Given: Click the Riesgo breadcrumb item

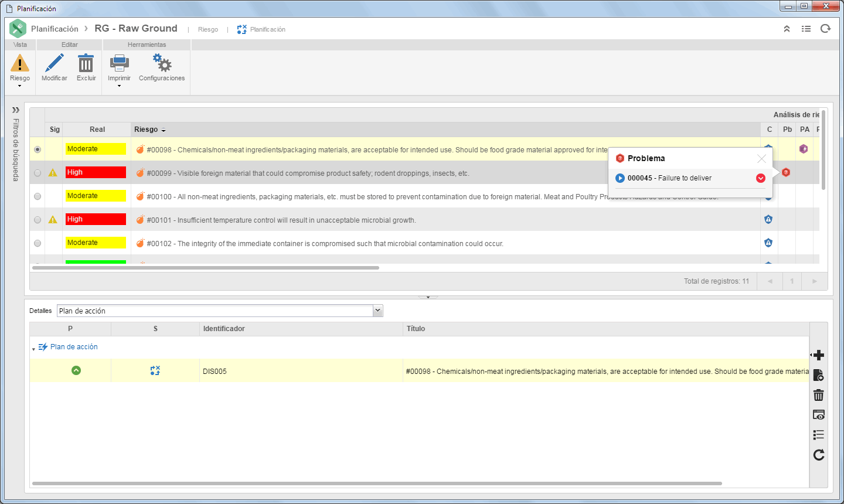Looking at the screenshot, I should tap(208, 29).
